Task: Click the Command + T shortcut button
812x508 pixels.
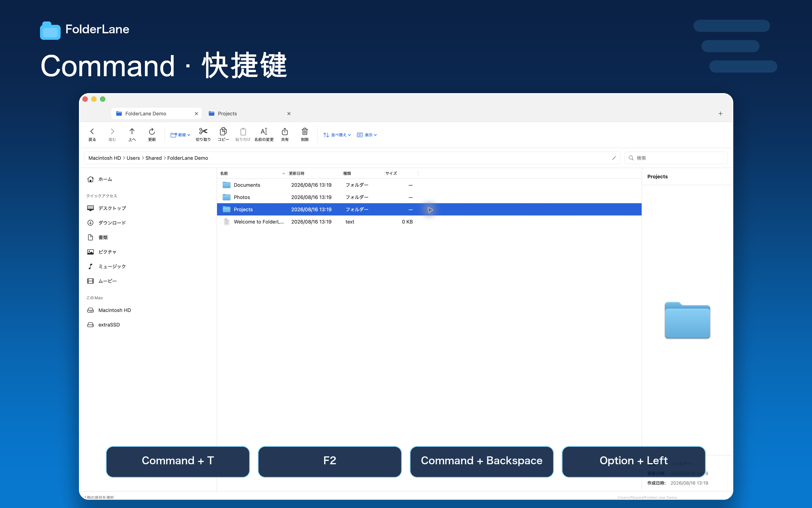Action: click(x=178, y=461)
